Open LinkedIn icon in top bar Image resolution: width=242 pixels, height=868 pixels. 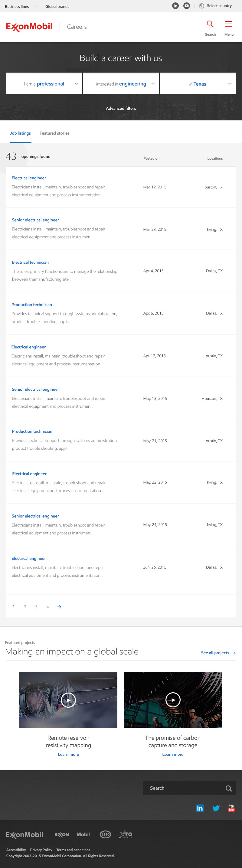click(x=175, y=6)
